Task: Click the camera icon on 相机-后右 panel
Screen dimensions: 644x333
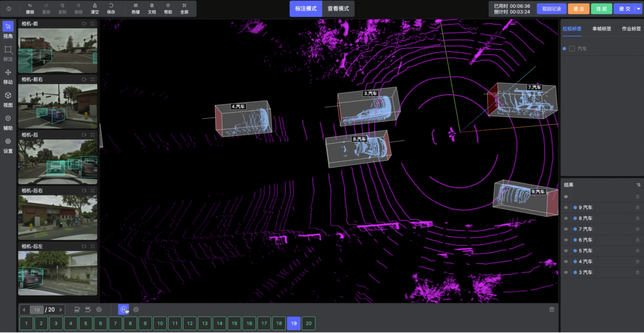Action: click(84, 190)
